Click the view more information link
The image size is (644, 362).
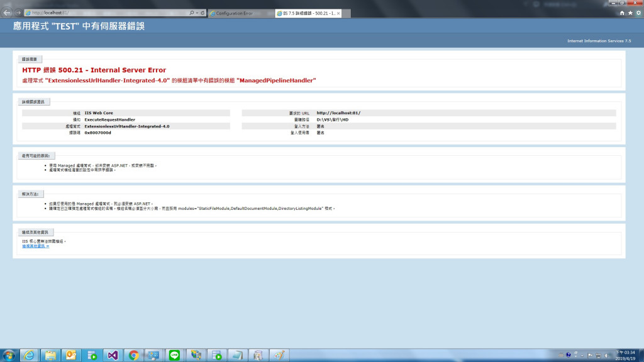point(36,246)
